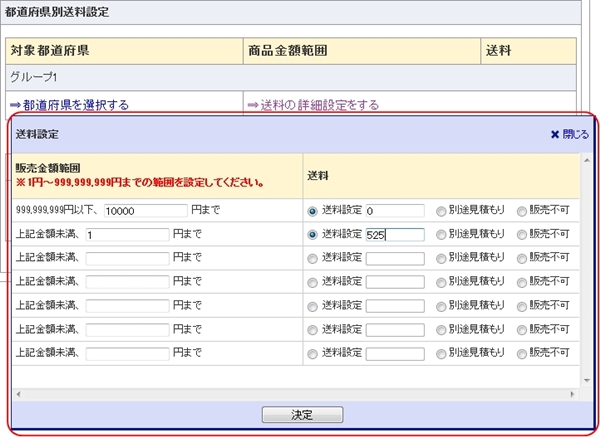Click the third row shipping fee field
This screenshot has width=600, height=437.
pos(395,258)
